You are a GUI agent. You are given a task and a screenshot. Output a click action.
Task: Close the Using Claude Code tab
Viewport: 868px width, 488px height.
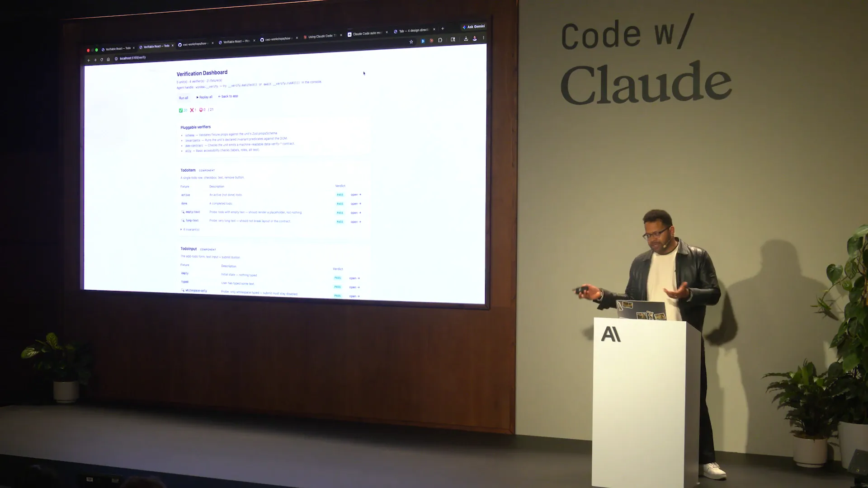pos(341,35)
